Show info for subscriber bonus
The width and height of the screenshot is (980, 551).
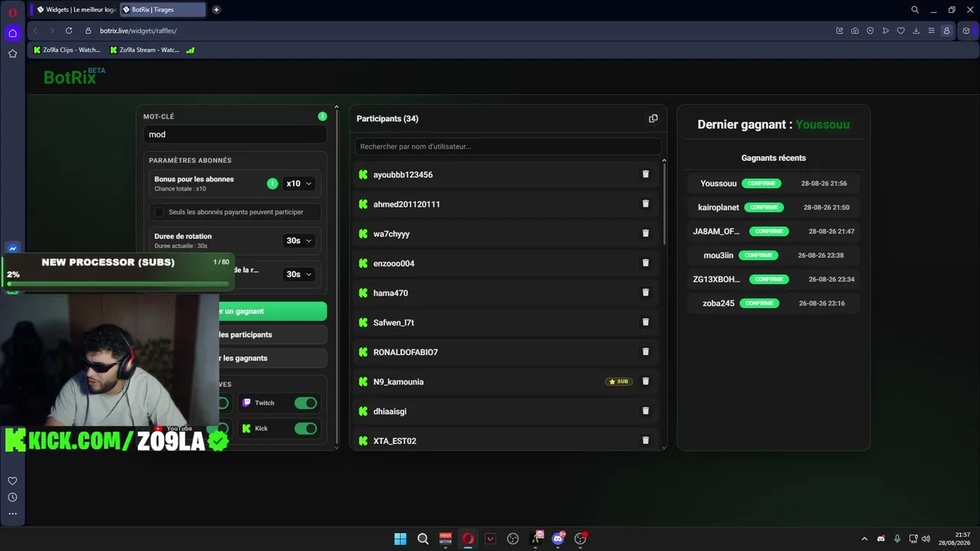coord(272,184)
